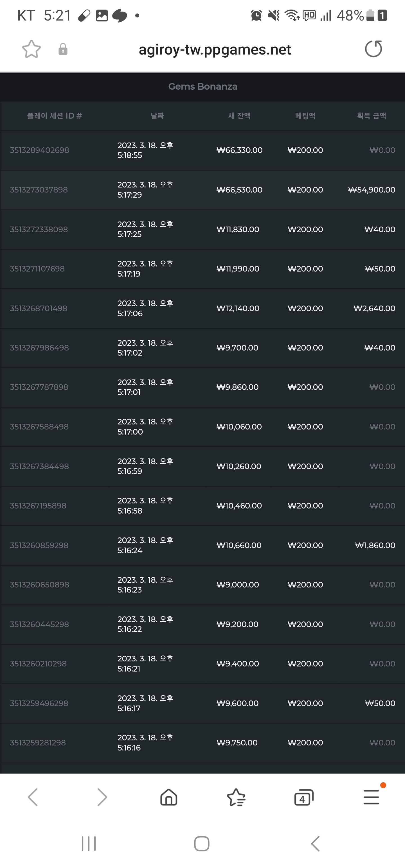The image size is (405, 868).
Task: Tap the bookmark star icon beside address bar
Action: click(x=31, y=49)
